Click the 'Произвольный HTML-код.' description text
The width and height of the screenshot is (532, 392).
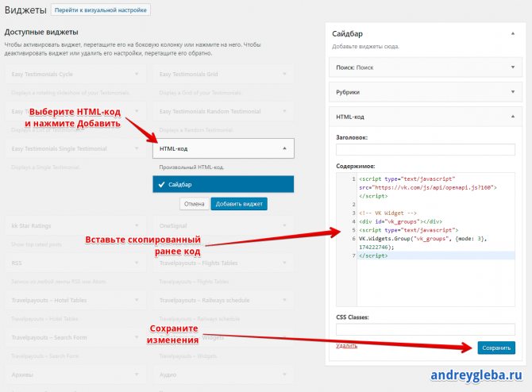pos(191,167)
